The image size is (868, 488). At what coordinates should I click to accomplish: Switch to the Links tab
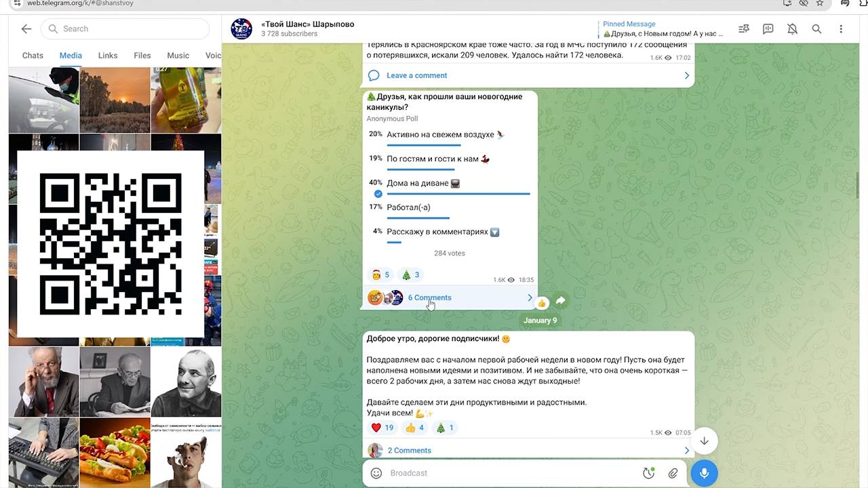click(x=108, y=56)
